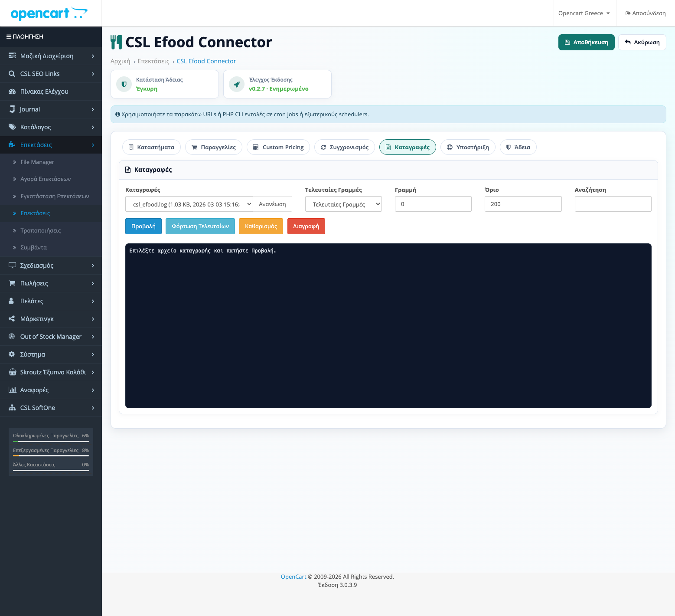This screenshot has width=675, height=616.
Task: Click the Καταγραφές panel header file icon
Action: coord(128,170)
